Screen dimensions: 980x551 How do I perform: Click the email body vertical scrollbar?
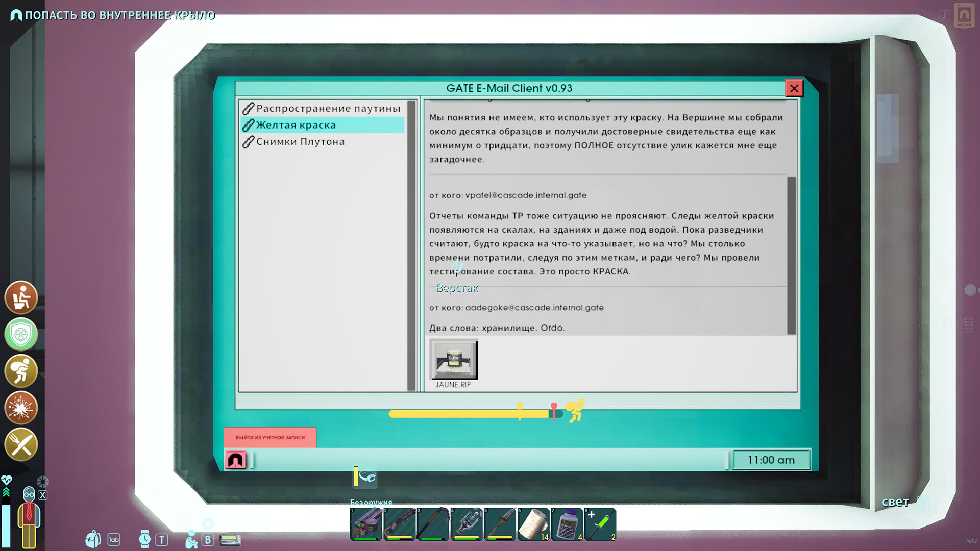792,255
